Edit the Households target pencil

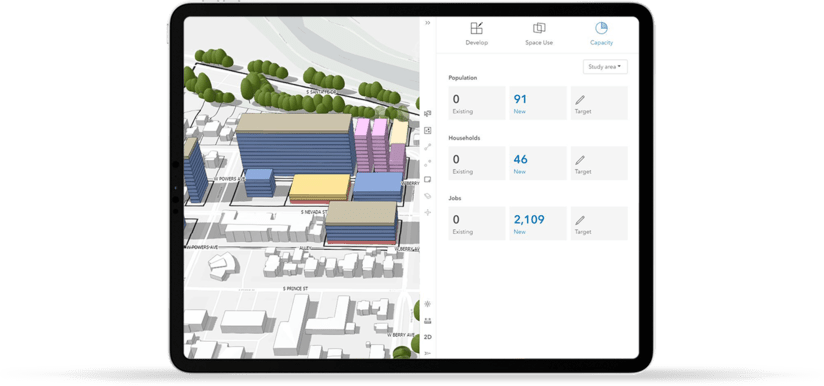[x=599, y=163]
